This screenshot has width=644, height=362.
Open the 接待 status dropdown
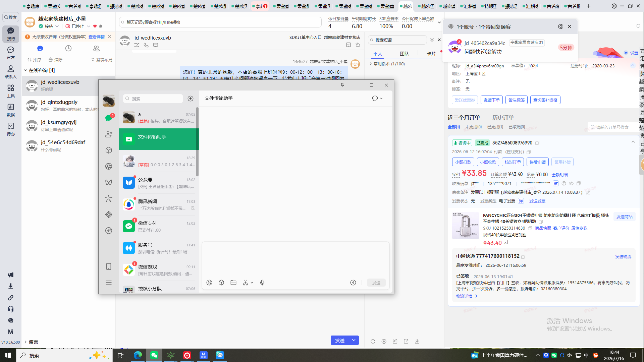(57, 26)
